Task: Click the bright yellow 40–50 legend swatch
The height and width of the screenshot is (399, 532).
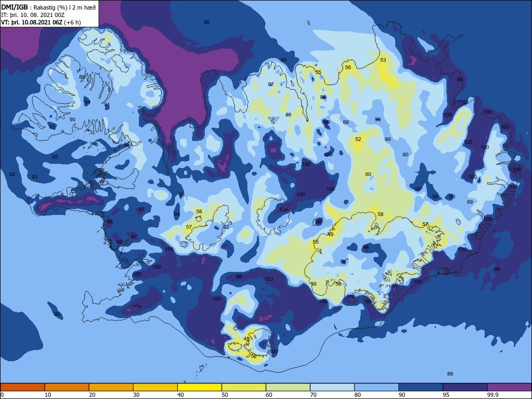Action: [x=199, y=387]
